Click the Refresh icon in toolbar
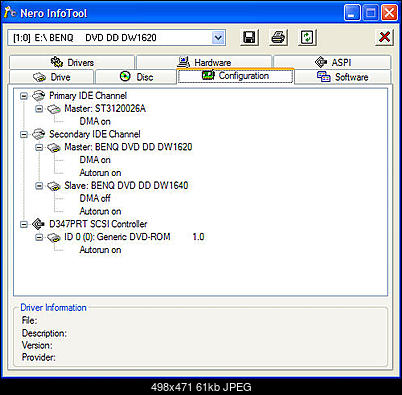Viewport: 402px width, 395px height. pos(307,37)
